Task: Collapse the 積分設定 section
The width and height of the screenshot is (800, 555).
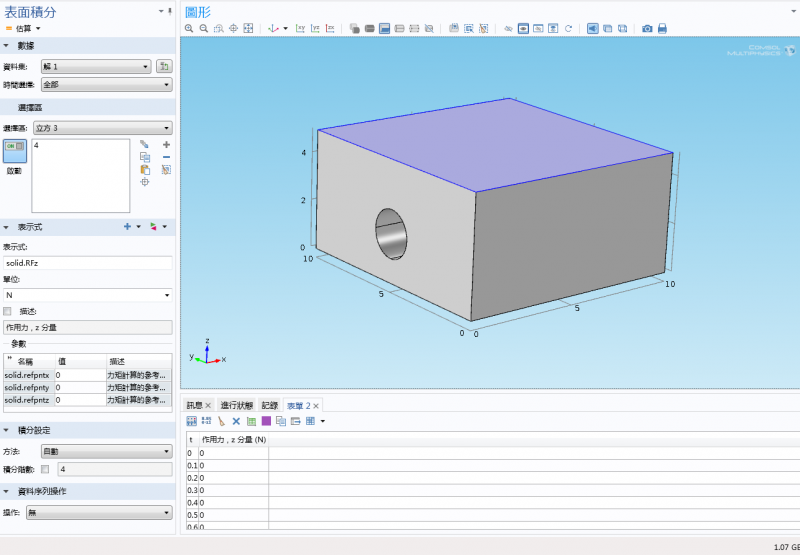Action: click(x=7, y=430)
